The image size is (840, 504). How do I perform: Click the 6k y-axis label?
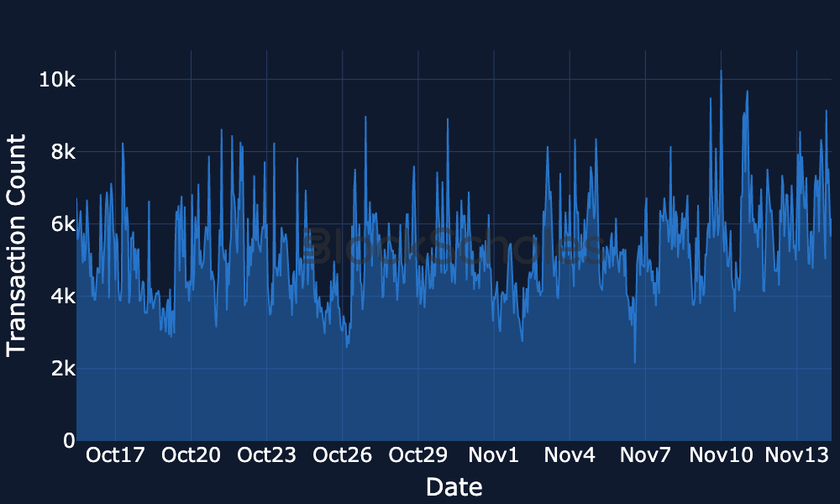click(x=63, y=224)
